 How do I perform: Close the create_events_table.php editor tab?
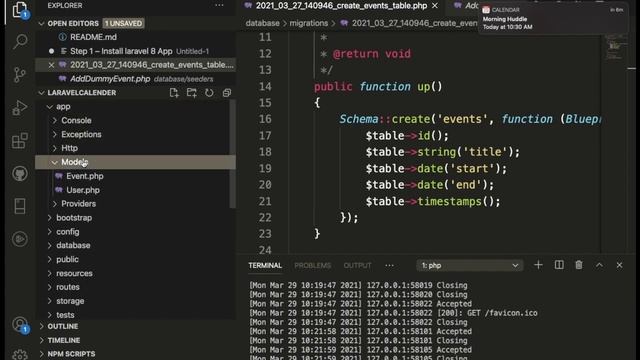[x=435, y=6]
